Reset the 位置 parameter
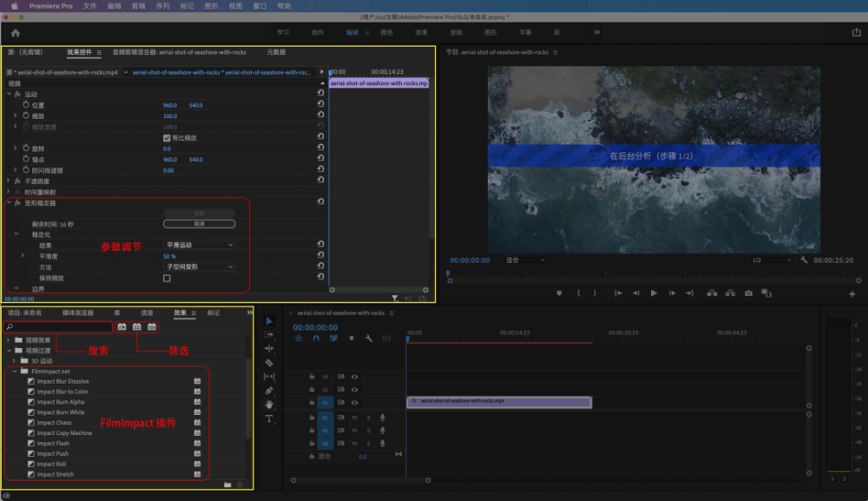 (x=320, y=103)
